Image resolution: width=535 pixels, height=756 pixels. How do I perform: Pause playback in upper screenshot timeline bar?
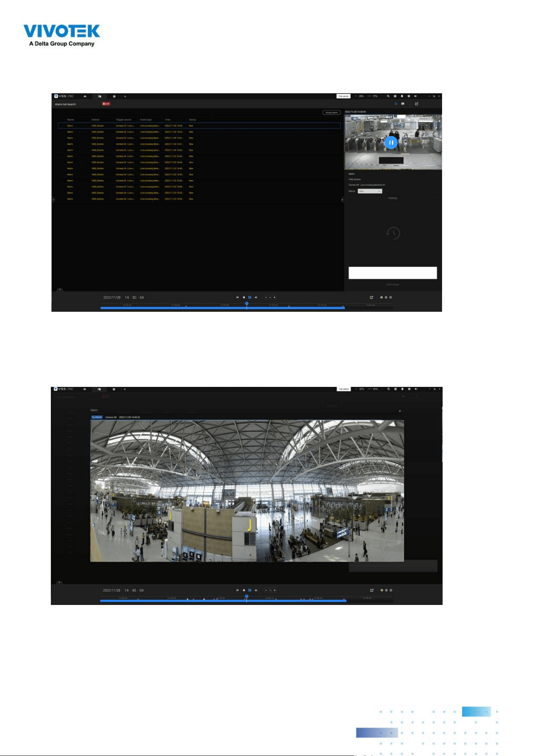[250, 297]
